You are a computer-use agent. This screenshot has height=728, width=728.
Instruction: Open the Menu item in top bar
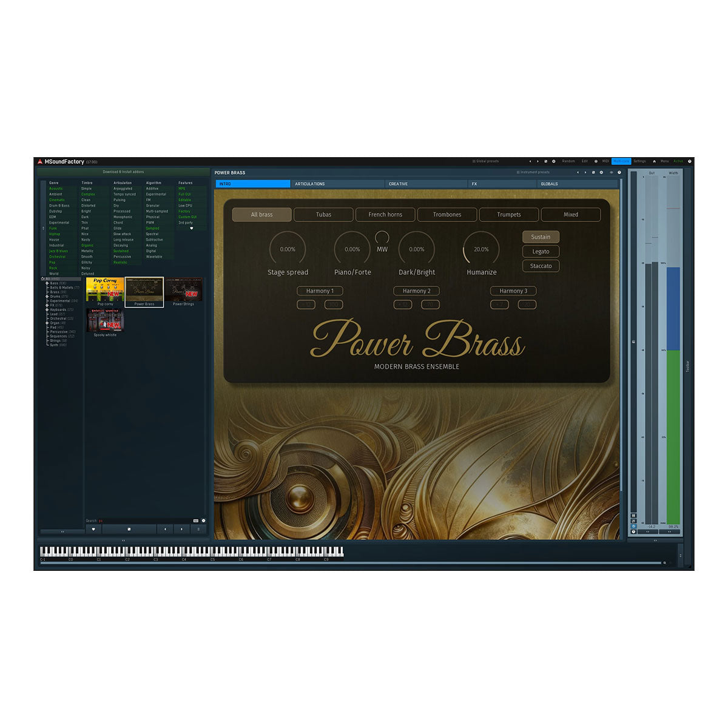(665, 161)
